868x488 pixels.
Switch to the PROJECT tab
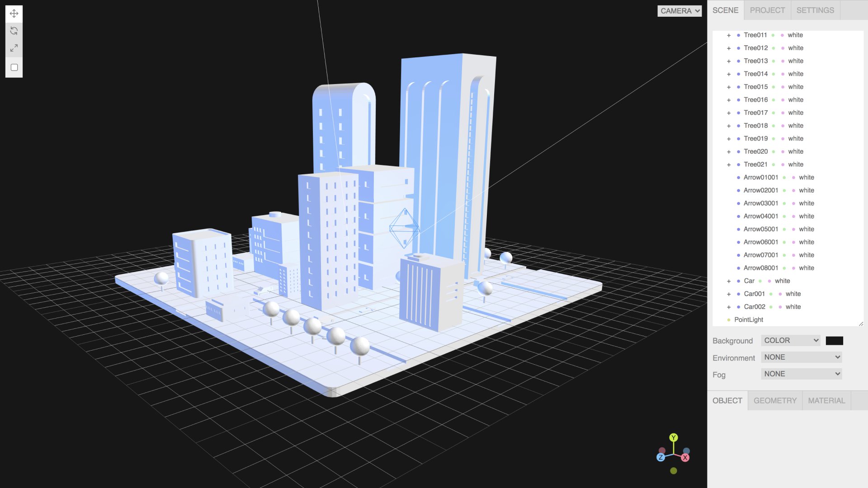coord(767,10)
